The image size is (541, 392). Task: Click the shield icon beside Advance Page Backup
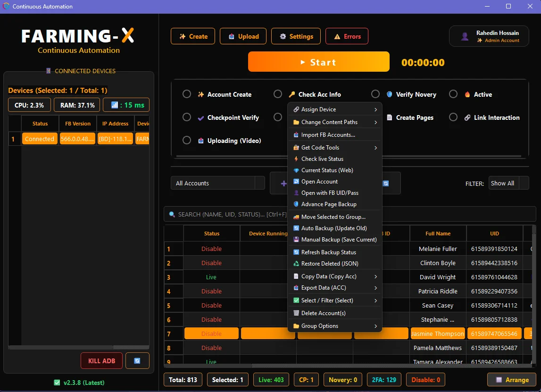point(296,204)
